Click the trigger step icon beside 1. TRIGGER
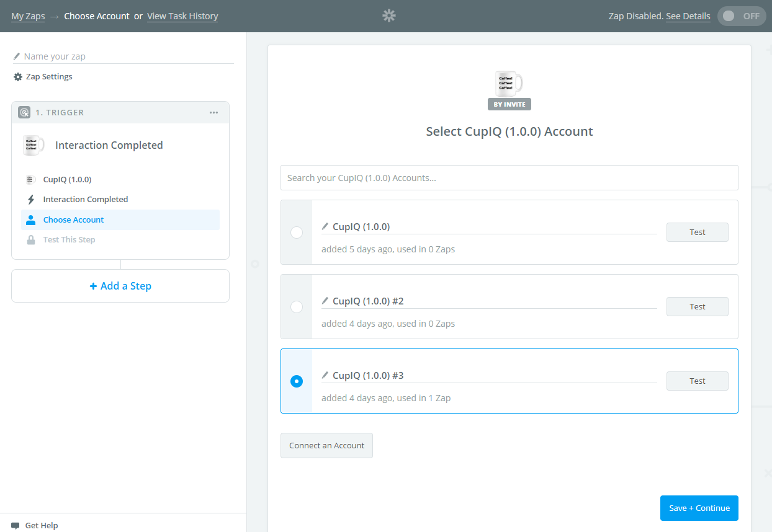 24,112
